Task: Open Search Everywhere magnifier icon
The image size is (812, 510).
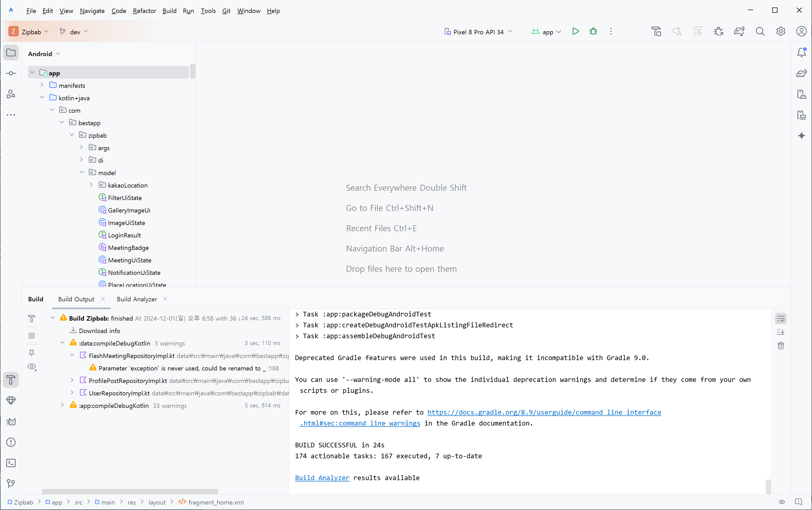Action: tap(760, 31)
